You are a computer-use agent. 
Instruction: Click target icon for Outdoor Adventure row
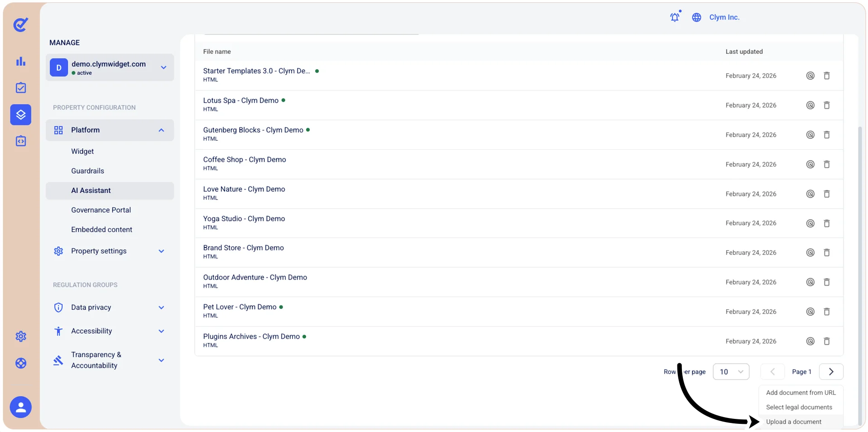810,282
